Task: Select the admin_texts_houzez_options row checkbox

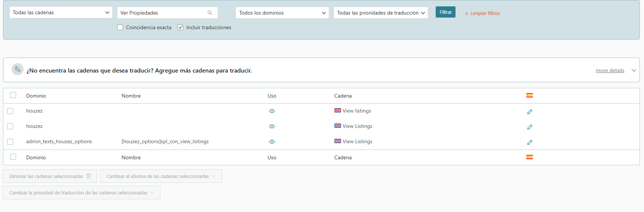Action: tap(10, 142)
